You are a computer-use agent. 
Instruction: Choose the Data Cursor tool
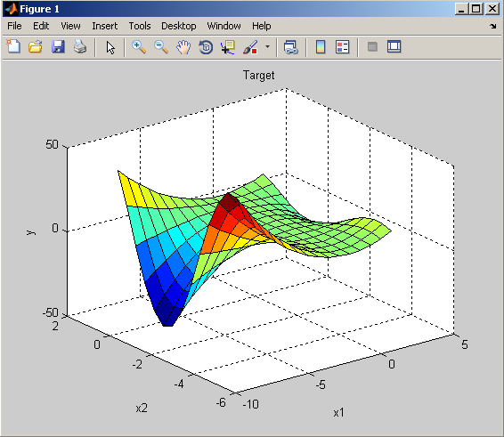228,47
